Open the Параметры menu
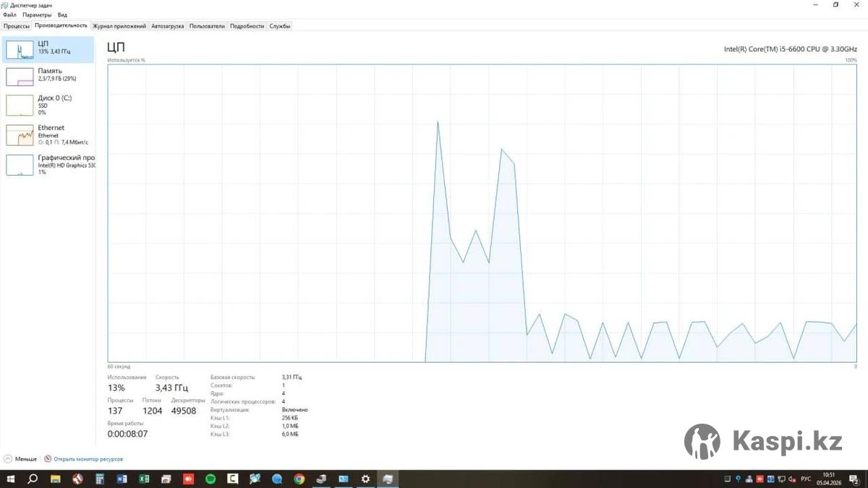The image size is (868, 488). 36,14
